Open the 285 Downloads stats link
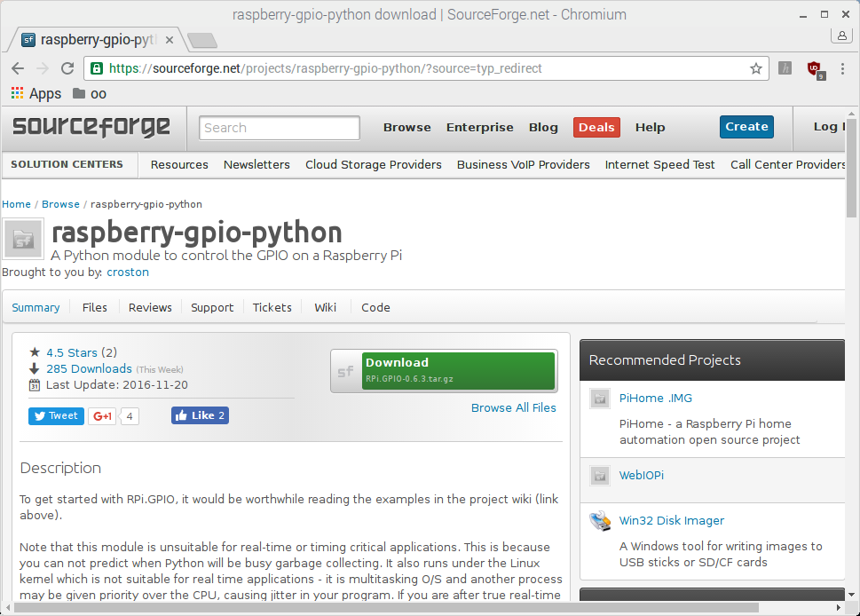The height and width of the screenshot is (616, 860). click(x=89, y=368)
